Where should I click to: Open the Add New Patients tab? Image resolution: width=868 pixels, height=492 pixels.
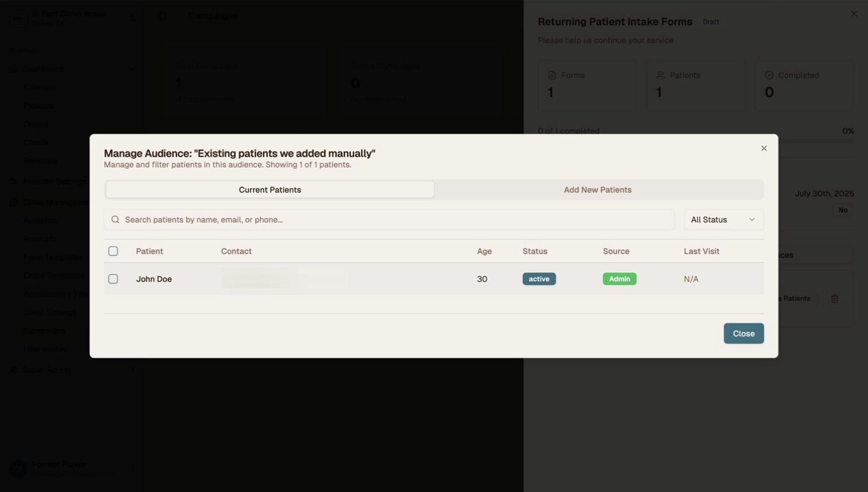597,190
